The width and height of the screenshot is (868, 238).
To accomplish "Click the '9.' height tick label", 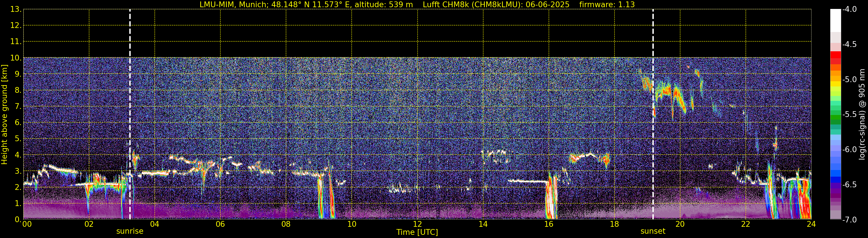I will [18, 74].
